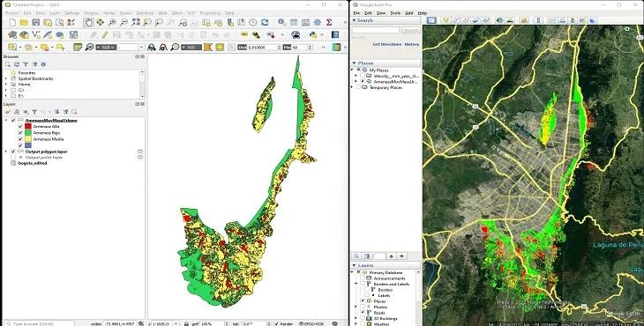This screenshot has height=326, width=644.
Task: Collapse the Places panel in Google Earth
Action: pos(354,63)
